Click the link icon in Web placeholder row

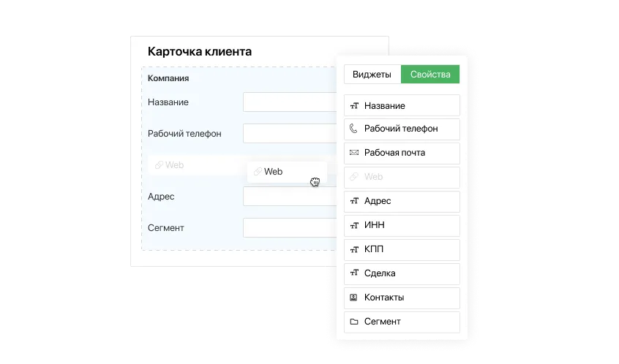click(159, 165)
